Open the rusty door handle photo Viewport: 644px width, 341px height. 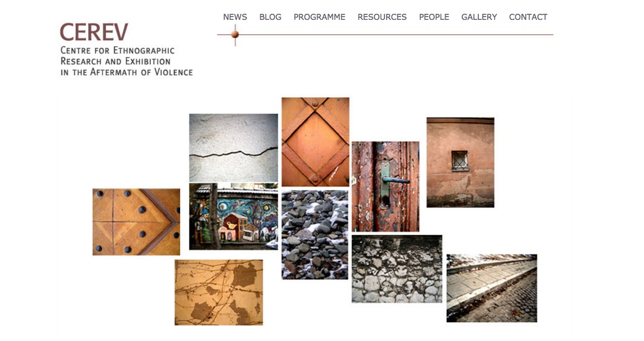pos(386,187)
